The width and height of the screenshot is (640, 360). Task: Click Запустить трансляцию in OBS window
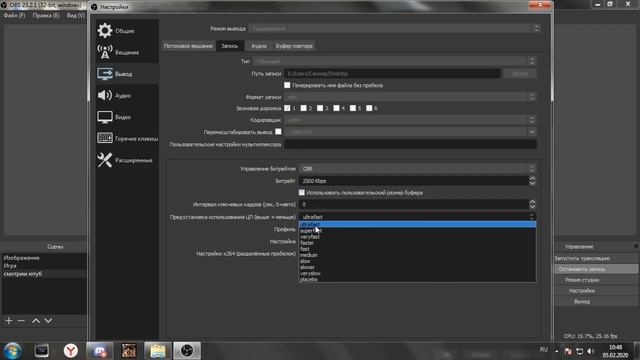point(596,258)
